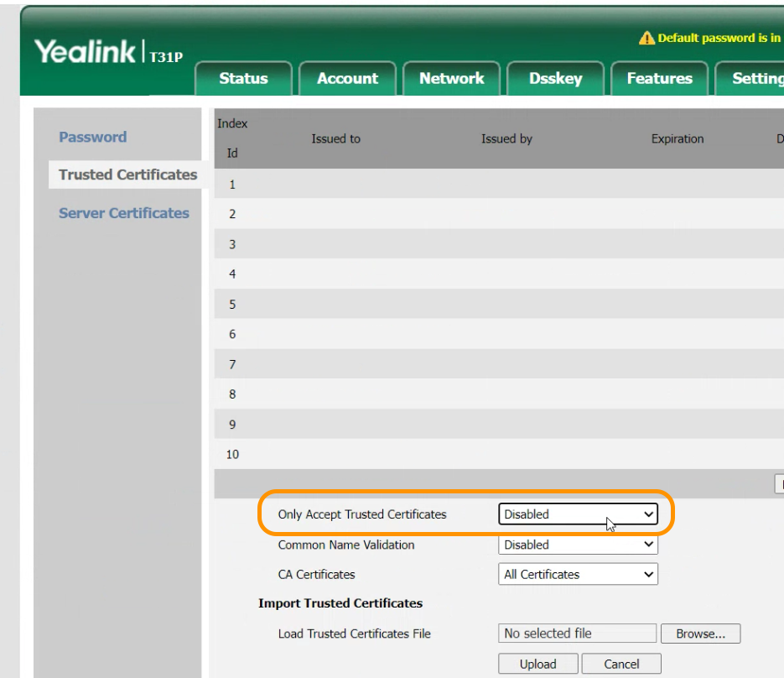Select Trusted Certificates in sidebar
Image resolution: width=784 pixels, height=678 pixels.
tap(127, 175)
